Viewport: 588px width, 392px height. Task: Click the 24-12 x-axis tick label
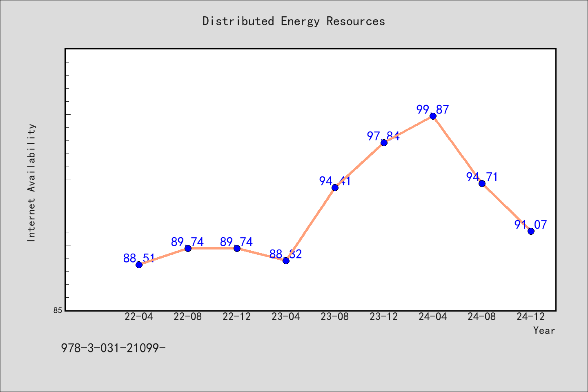[x=531, y=316]
